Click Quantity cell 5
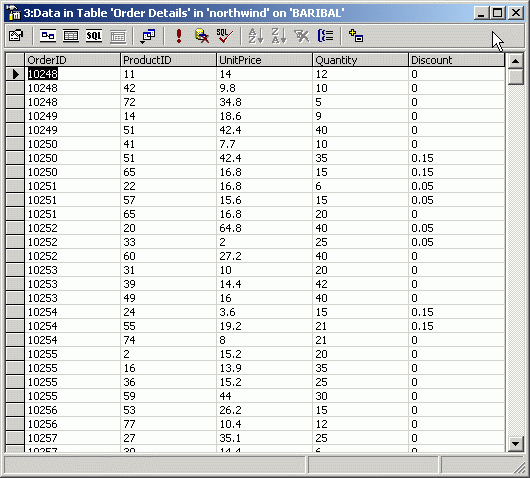The width and height of the screenshot is (530, 478). (360, 102)
